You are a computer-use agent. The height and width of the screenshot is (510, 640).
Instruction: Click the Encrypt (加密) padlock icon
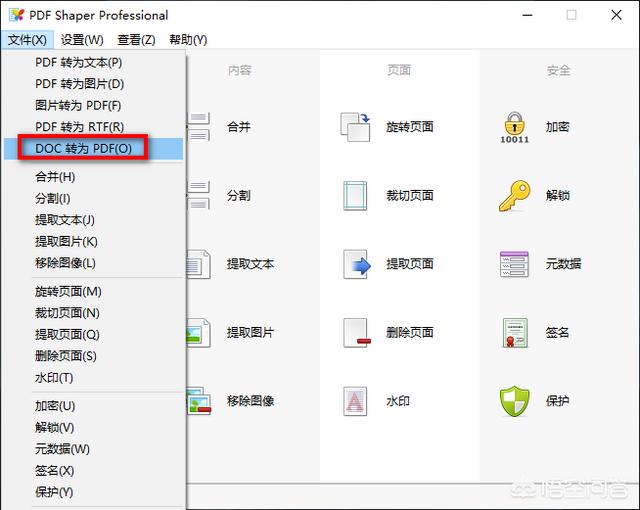515,127
